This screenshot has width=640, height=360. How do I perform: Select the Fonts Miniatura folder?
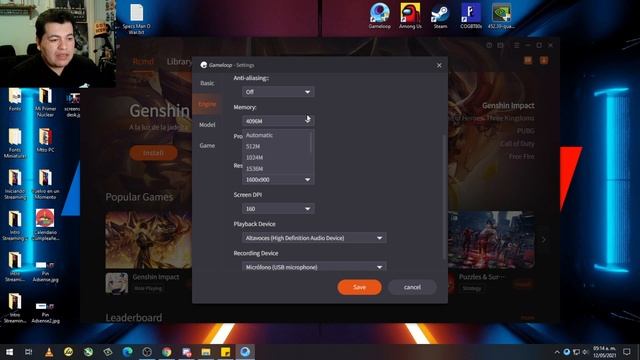coord(15,143)
